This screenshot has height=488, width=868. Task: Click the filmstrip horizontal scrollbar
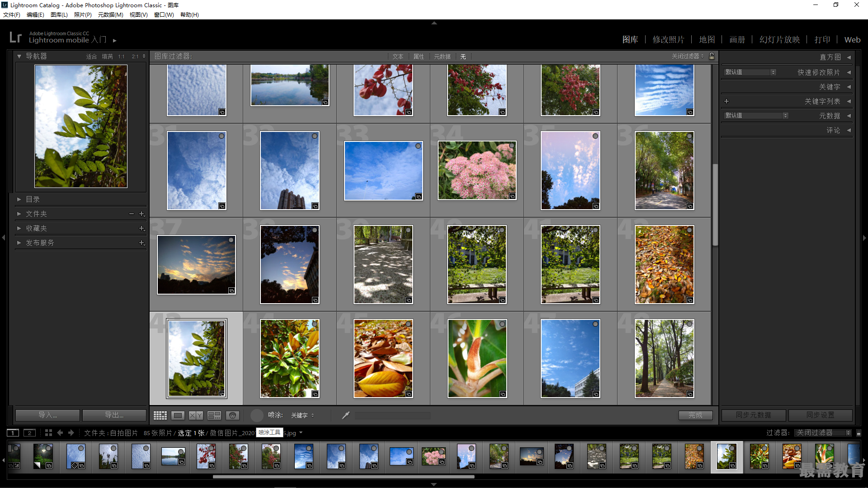pos(344,476)
